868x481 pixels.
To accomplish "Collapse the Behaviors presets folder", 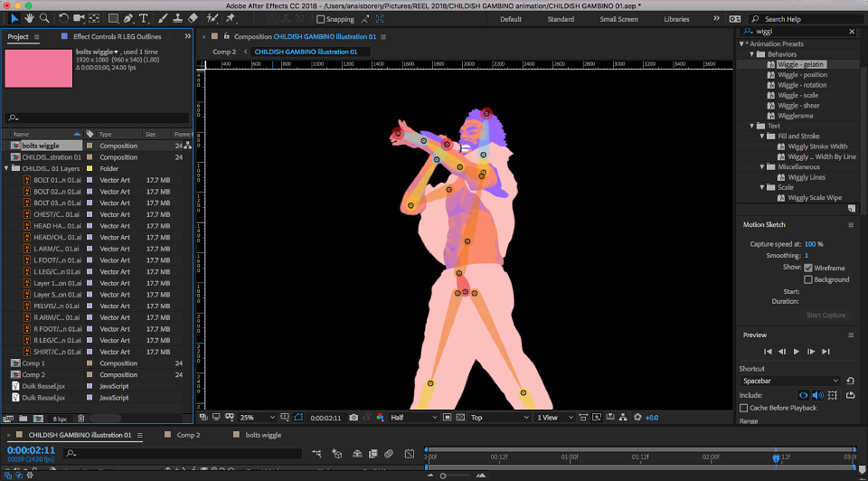I will coord(751,54).
